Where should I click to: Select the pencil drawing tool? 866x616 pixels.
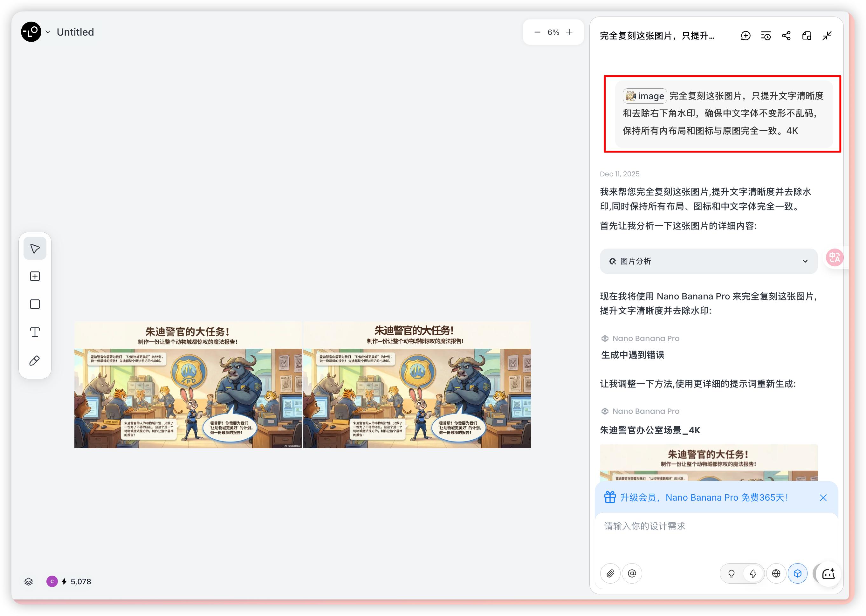pyautogui.click(x=35, y=360)
